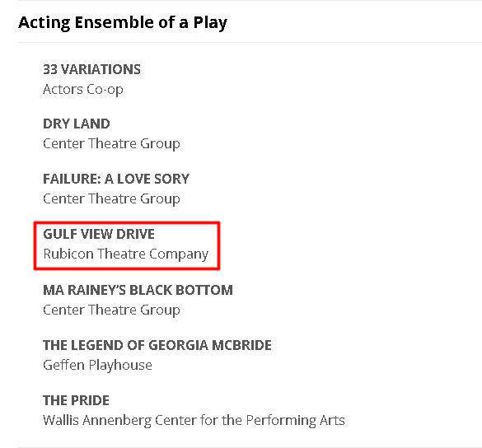482x448 pixels.
Task: Click Center Theatre Group under FAILURE: A LOVE SORY
Action: point(111,198)
